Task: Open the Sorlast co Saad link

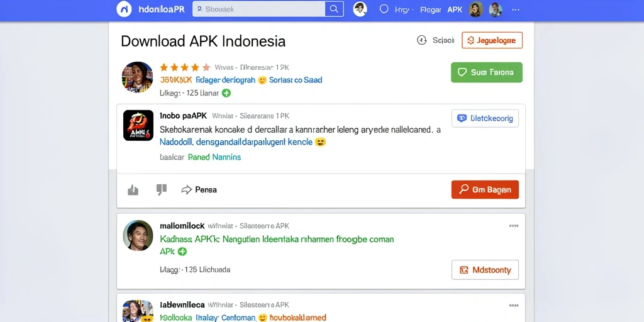Action: 296,80
